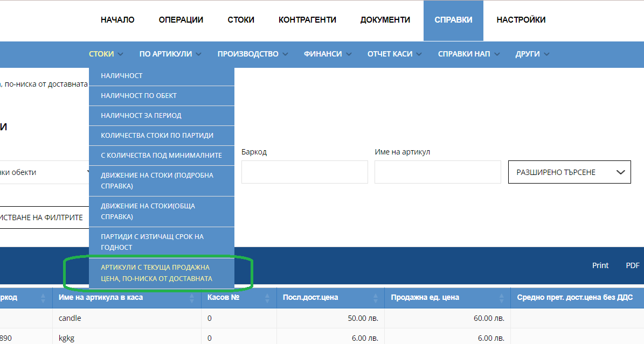Expand the ДРУГИ dropdown
644x344 pixels.
coord(532,54)
